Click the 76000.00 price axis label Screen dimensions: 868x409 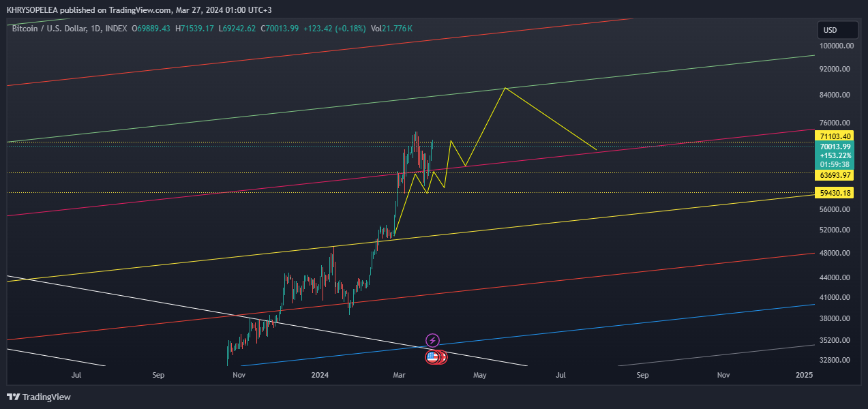pos(836,123)
